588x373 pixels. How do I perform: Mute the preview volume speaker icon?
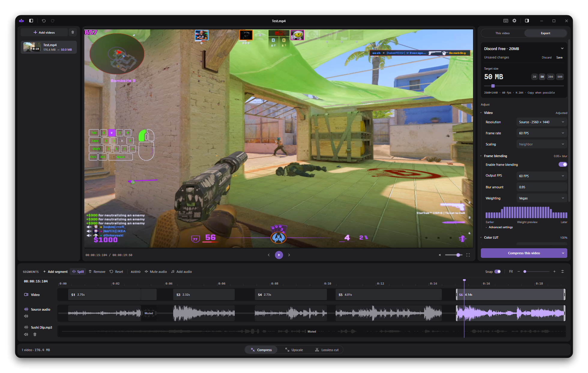pyautogui.click(x=440, y=255)
